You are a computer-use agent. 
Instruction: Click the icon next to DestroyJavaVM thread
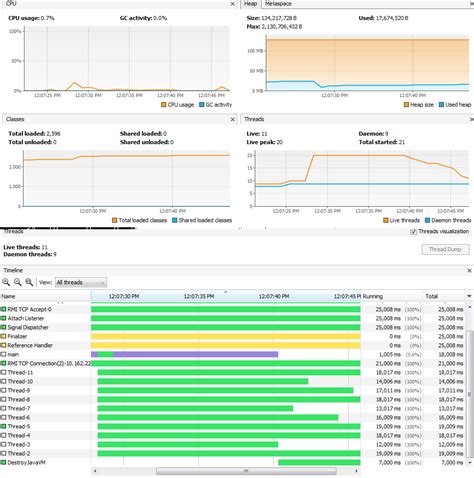[x=3, y=462]
